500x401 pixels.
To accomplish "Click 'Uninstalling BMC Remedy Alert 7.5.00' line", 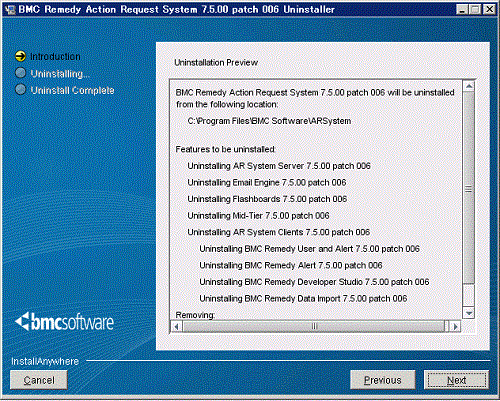I will pyautogui.click(x=291, y=265).
